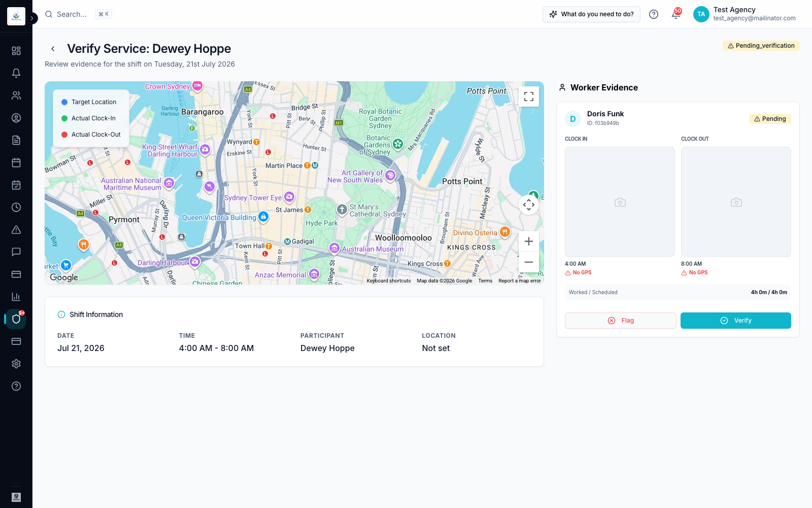Flag Doris Funk's shift evidence
This screenshot has height=508, width=812.
point(621,321)
